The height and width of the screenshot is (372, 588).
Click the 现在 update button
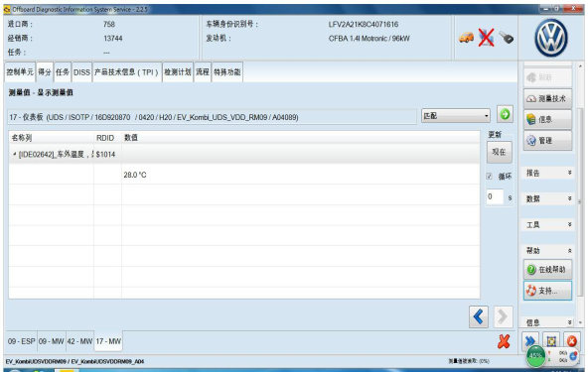tap(499, 152)
